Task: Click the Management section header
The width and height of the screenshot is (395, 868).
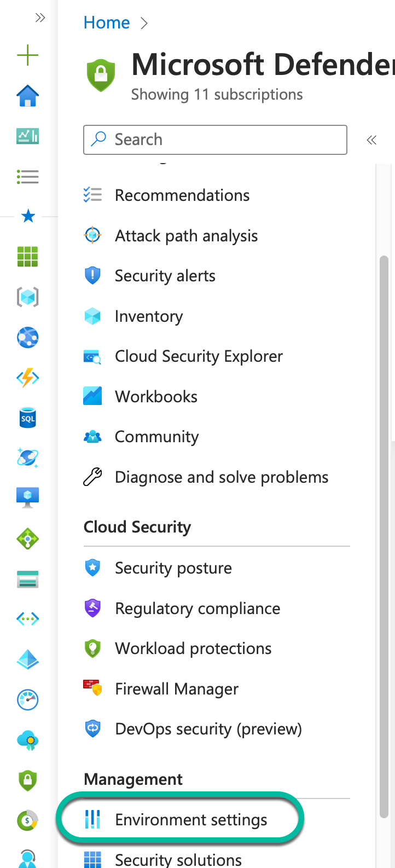Action: point(133,779)
